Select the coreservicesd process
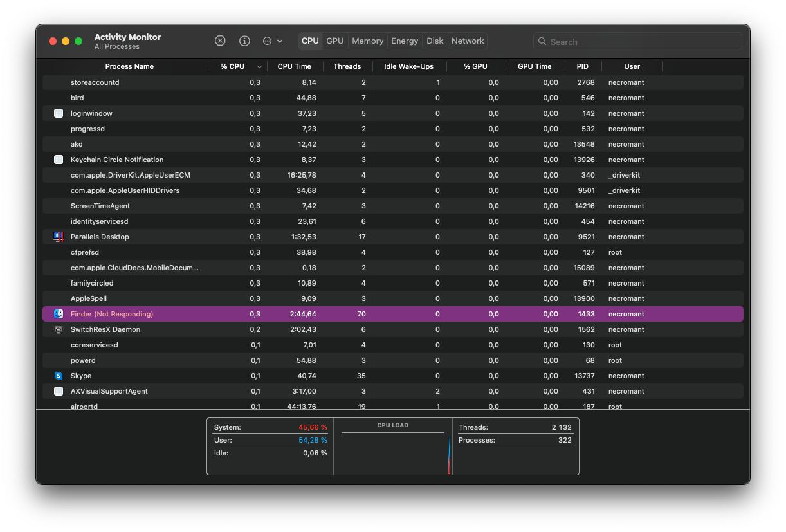786x532 pixels. click(95, 345)
